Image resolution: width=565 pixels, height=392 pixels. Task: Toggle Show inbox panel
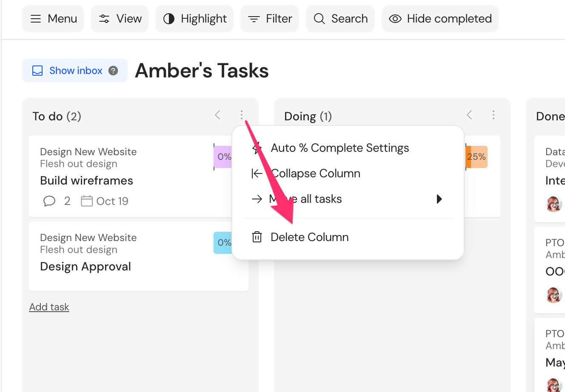[x=75, y=71]
